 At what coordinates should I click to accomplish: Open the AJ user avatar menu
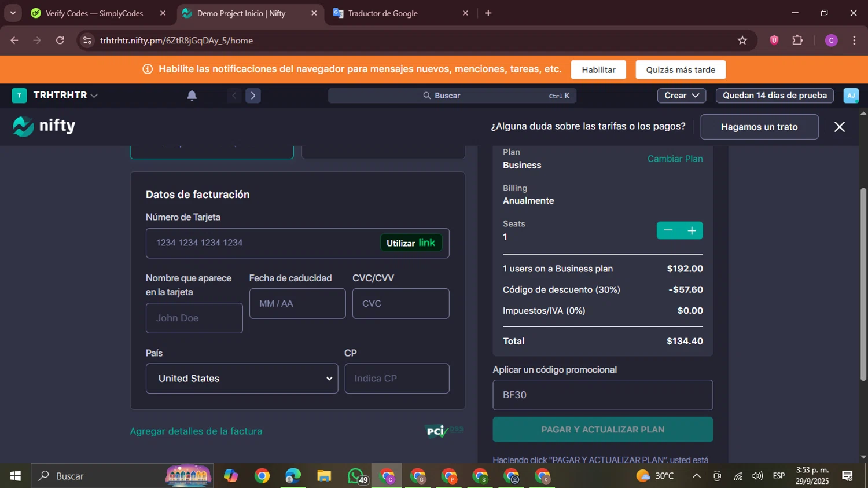(851, 96)
